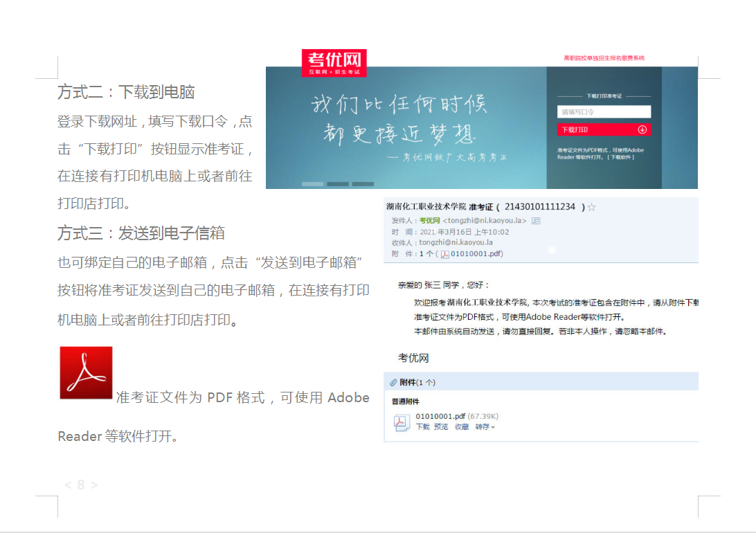Click the 下载 link under attachment
The height and width of the screenshot is (533, 756).
(422, 427)
